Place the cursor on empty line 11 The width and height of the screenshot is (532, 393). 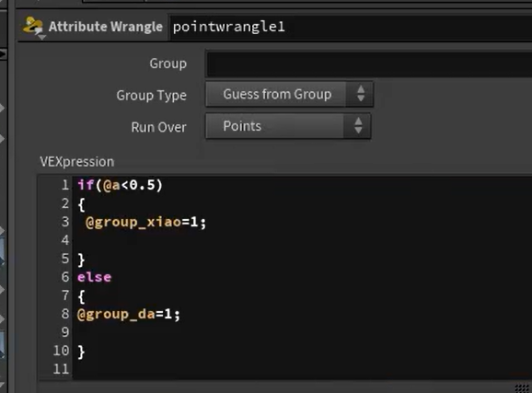(302, 369)
